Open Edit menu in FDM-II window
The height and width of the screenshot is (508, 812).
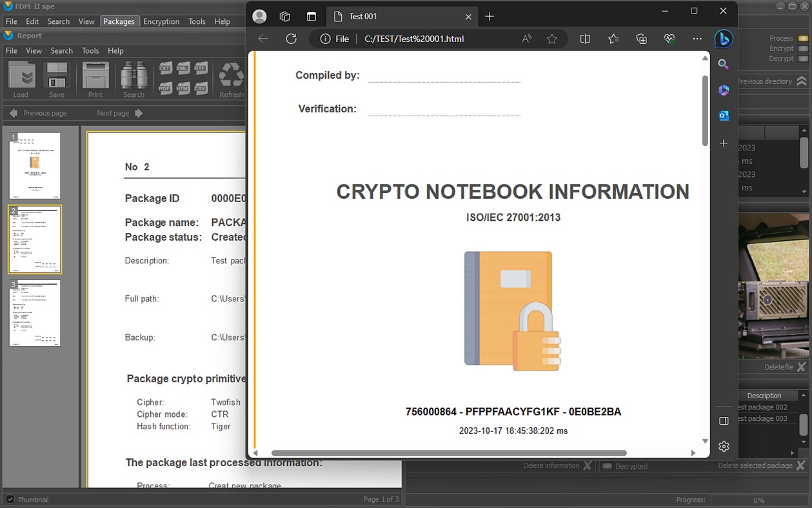pos(32,21)
